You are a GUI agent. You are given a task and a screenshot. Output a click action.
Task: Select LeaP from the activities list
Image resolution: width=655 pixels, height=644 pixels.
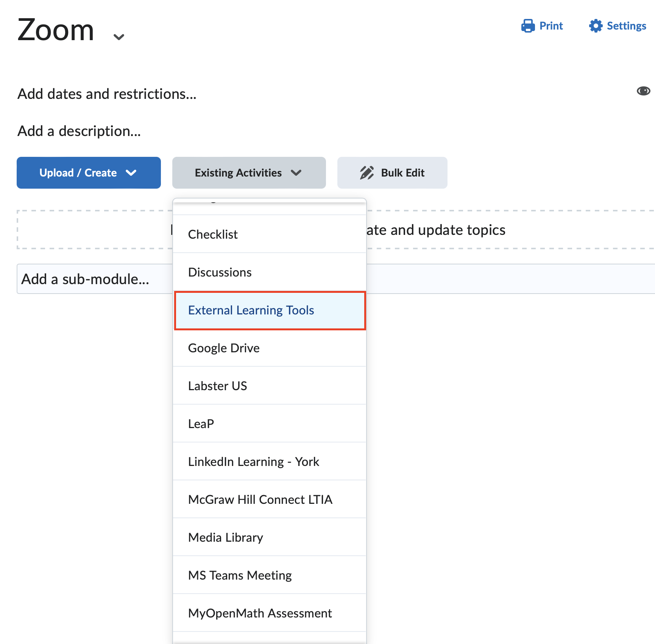click(x=270, y=424)
